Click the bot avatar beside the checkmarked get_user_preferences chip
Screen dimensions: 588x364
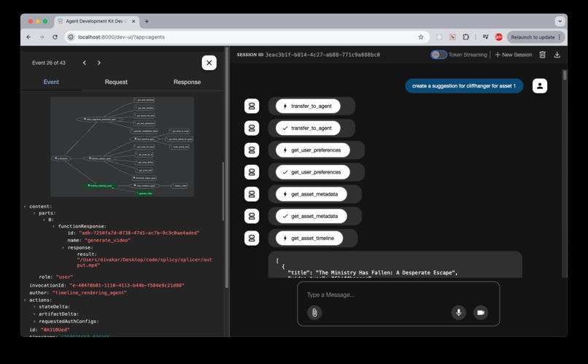click(252, 172)
